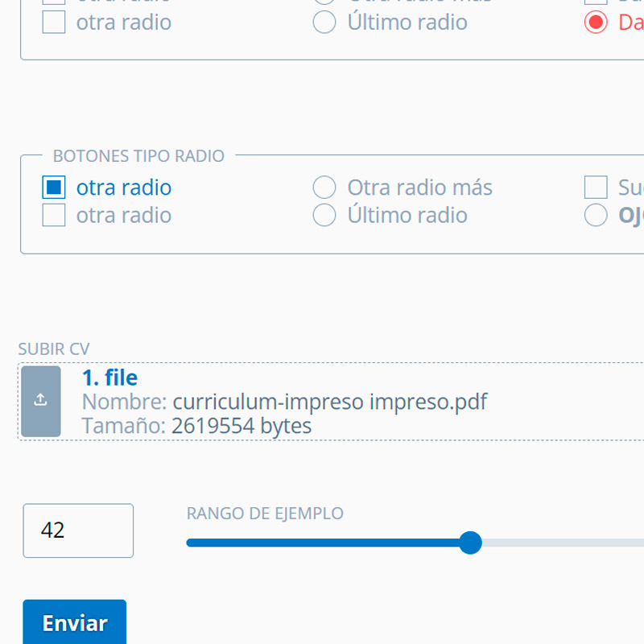Click the "RANGO DE EJEMPLO" label
Image resolution: width=644 pixels, height=644 pixels.
click(265, 514)
